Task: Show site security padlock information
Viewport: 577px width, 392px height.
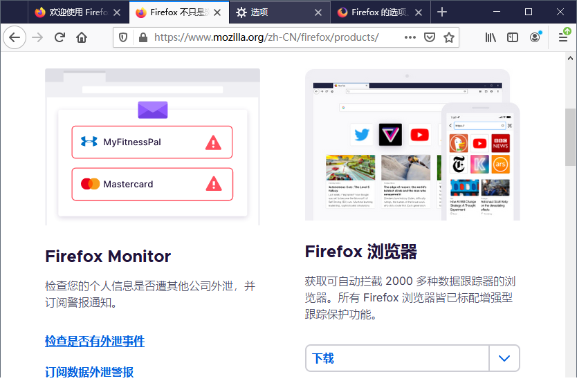Action: [143, 37]
